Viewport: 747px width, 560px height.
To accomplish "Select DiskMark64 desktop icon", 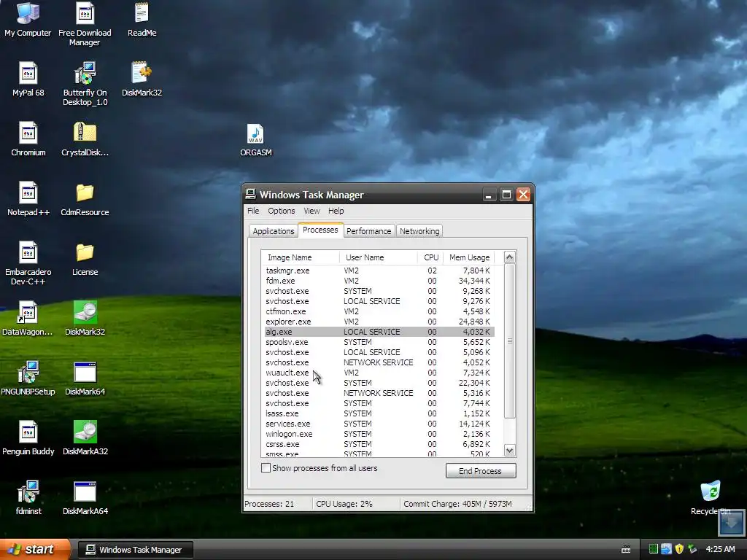I will [x=85, y=378].
